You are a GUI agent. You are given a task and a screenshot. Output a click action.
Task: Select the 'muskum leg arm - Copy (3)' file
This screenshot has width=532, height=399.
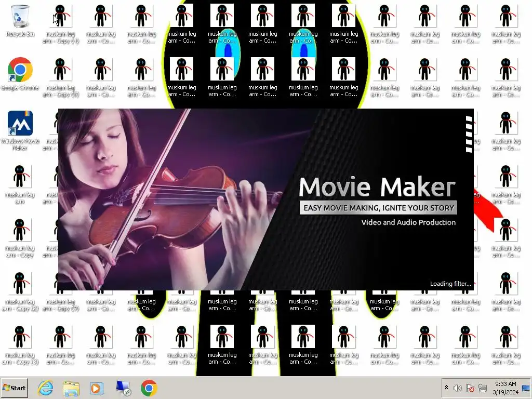point(20,345)
